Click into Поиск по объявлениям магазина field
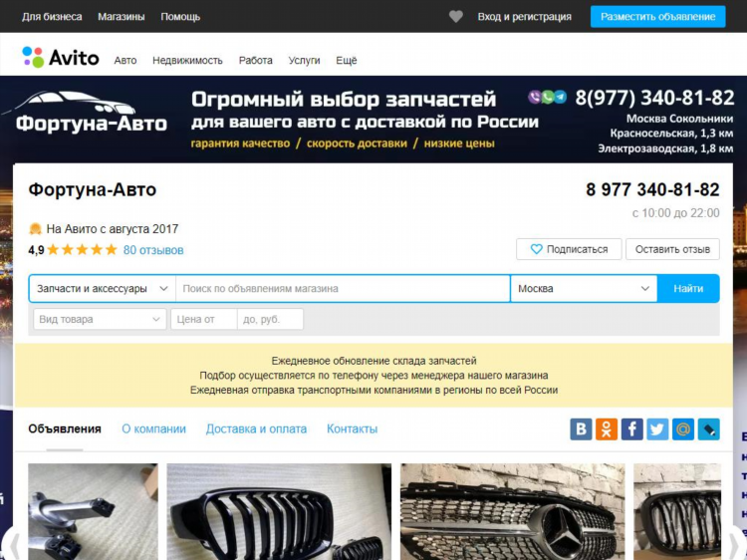747x560 pixels. point(343,288)
